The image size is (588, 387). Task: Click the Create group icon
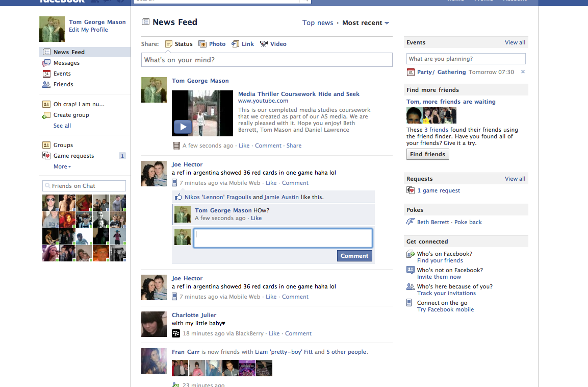pos(46,115)
